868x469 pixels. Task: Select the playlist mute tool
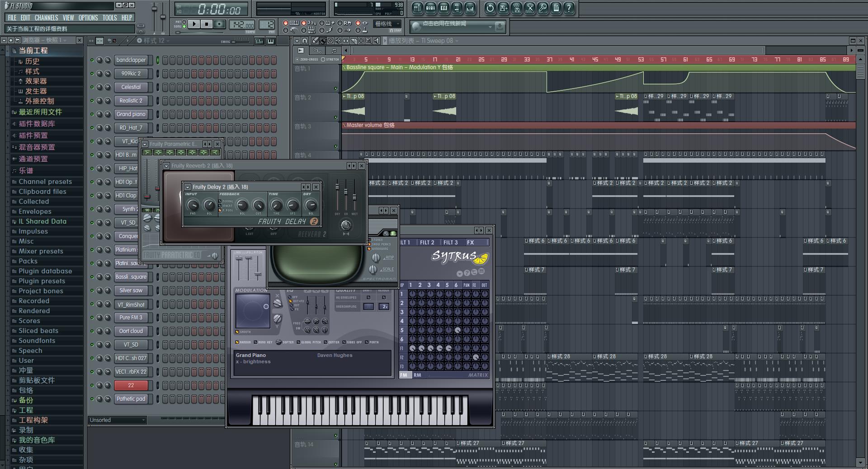[x=338, y=41]
